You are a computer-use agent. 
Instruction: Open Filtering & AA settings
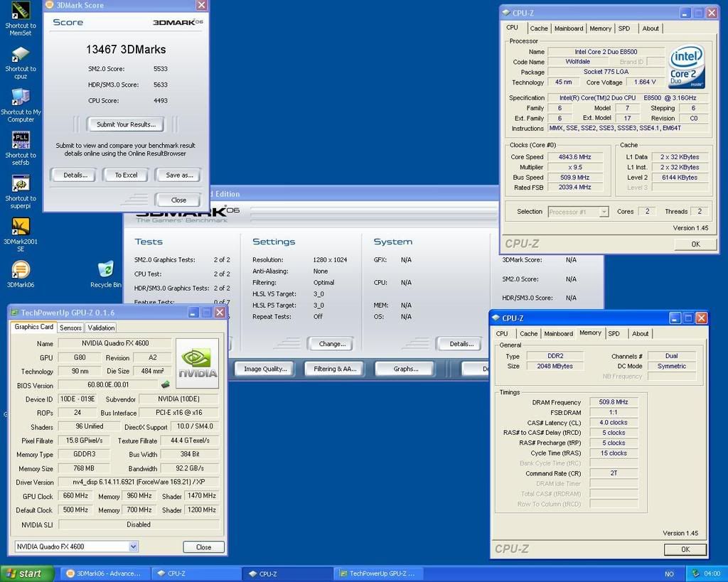click(335, 369)
